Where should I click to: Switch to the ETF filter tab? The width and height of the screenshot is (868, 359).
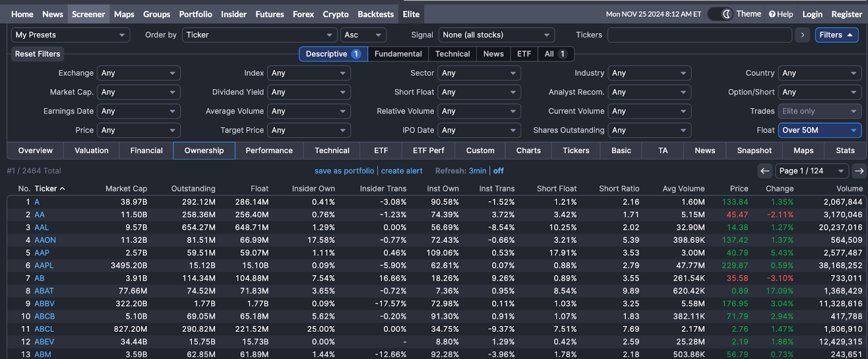(x=524, y=54)
